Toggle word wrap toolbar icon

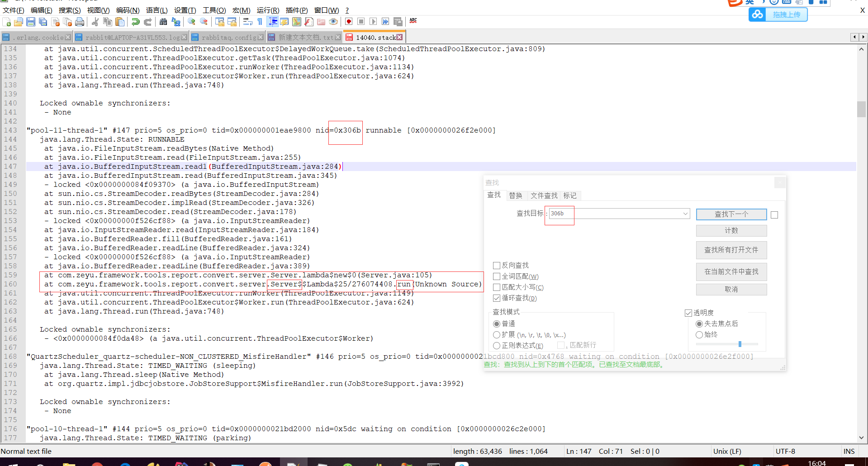247,22
